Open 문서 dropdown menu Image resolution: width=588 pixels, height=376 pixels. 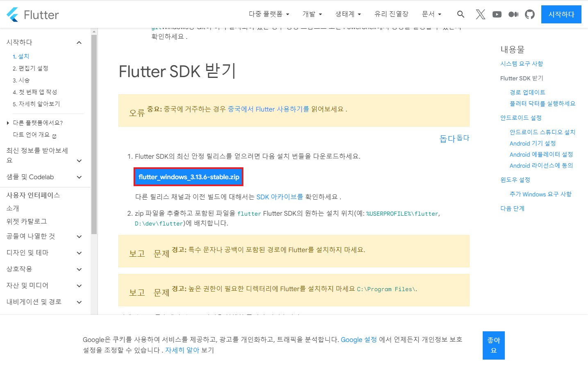tap(431, 14)
